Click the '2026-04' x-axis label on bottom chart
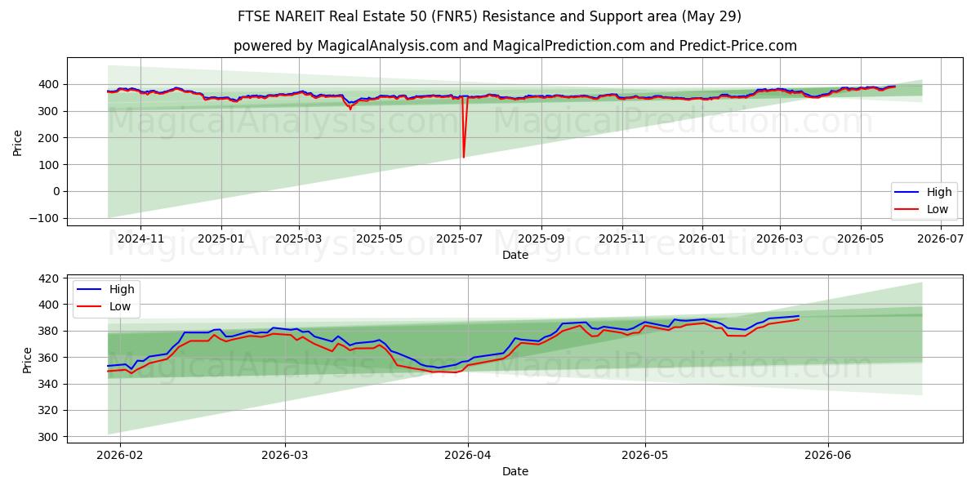 coord(468,456)
